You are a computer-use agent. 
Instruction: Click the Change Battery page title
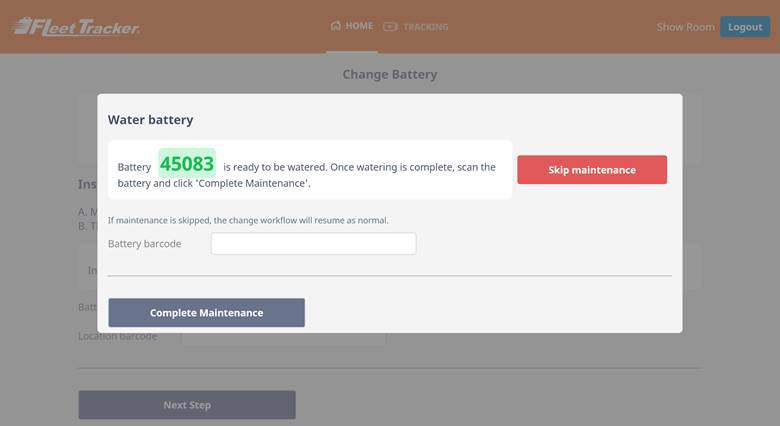[389, 74]
